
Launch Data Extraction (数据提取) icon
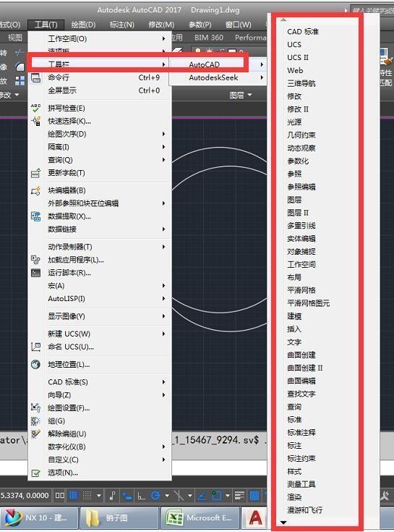click(x=35, y=216)
